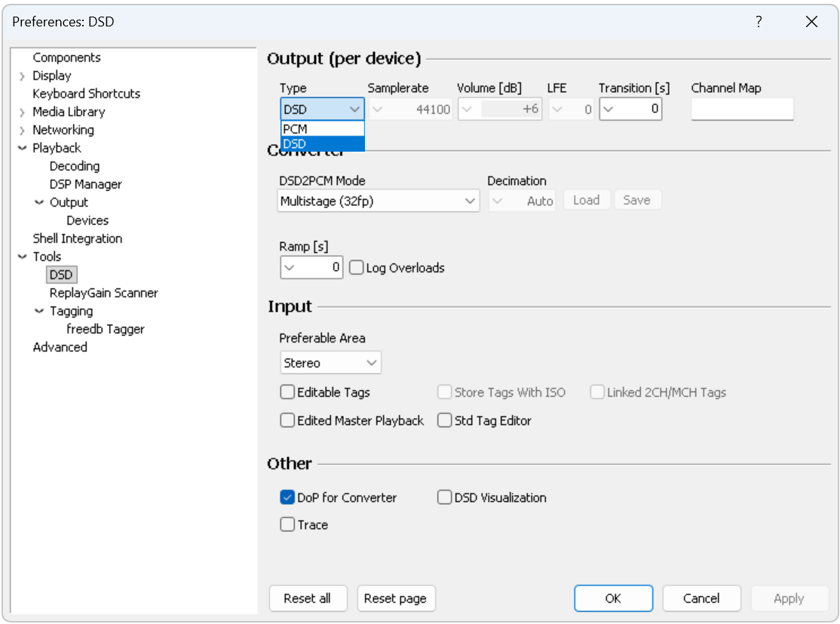Click the Reset page button
This screenshot has height=624, width=840.
(395, 598)
